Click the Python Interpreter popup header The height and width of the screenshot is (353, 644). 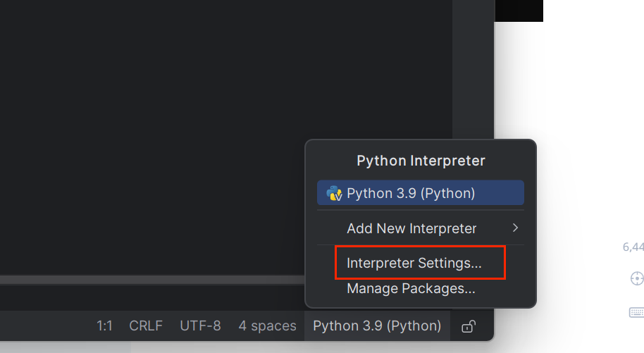421,161
